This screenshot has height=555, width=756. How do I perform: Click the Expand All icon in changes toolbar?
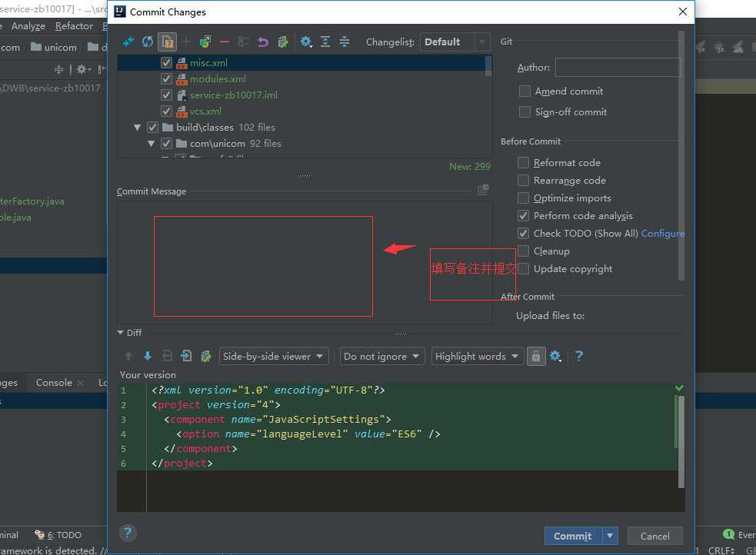tap(325, 42)
